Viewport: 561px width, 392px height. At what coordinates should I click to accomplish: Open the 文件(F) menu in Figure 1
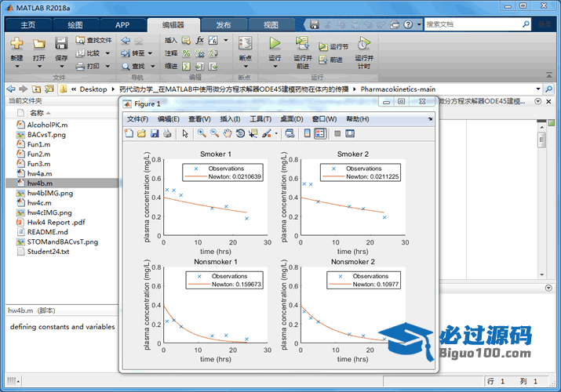coord(138,119)
